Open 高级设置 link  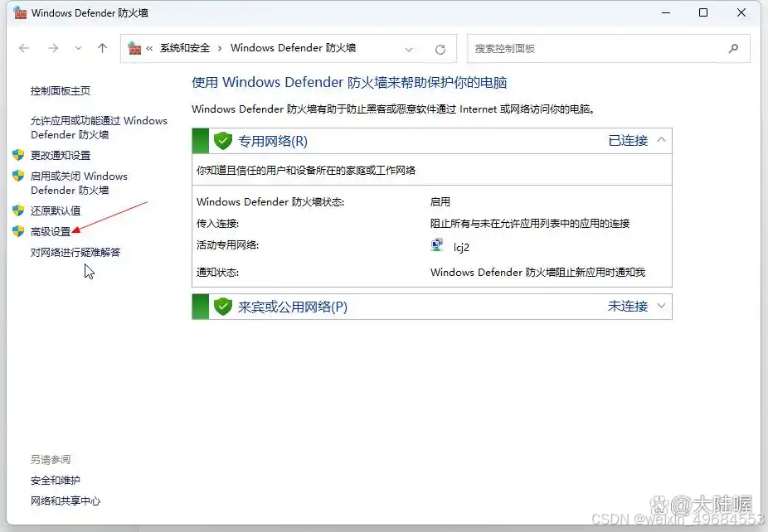pos(51,231)
